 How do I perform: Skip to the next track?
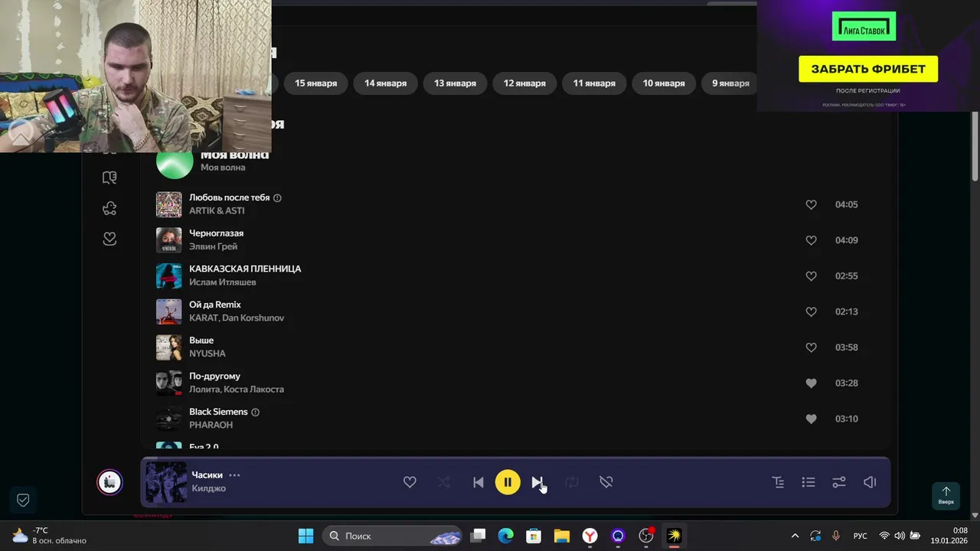point(537,482)
